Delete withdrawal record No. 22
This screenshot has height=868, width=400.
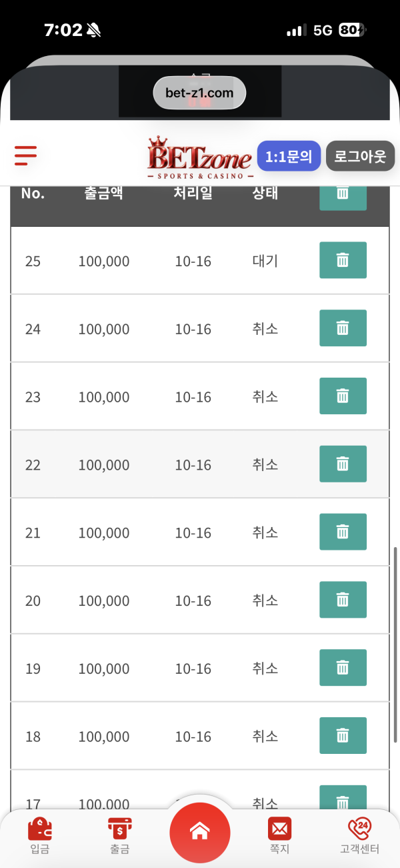(343, 464)
